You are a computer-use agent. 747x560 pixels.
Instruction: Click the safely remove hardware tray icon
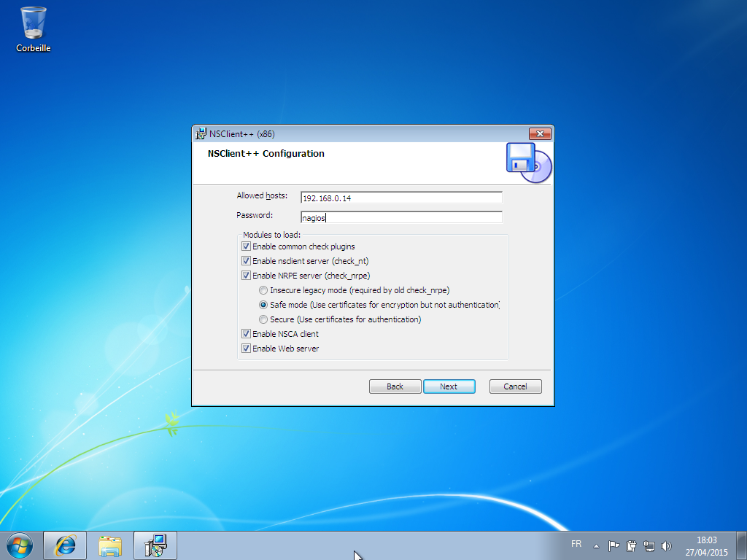point(631,545)
